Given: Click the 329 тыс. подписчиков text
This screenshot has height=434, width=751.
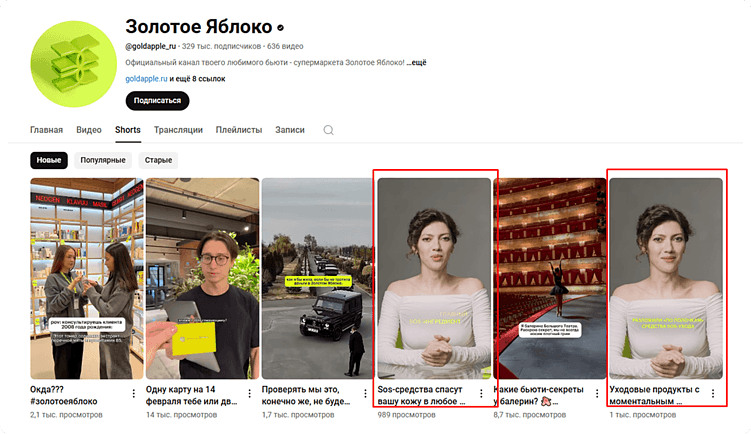Looking at the screenshot, I should click(221, 46).
